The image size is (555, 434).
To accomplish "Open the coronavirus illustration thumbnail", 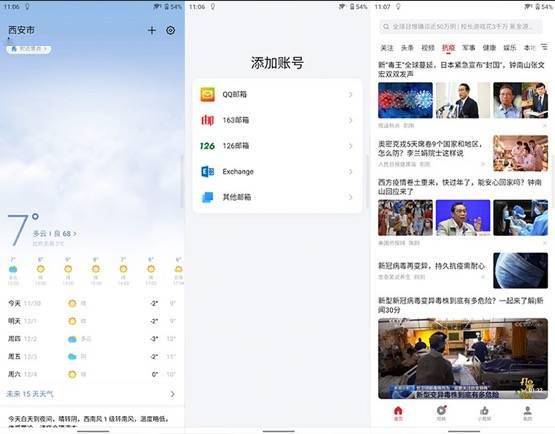I will pos(405,100).
